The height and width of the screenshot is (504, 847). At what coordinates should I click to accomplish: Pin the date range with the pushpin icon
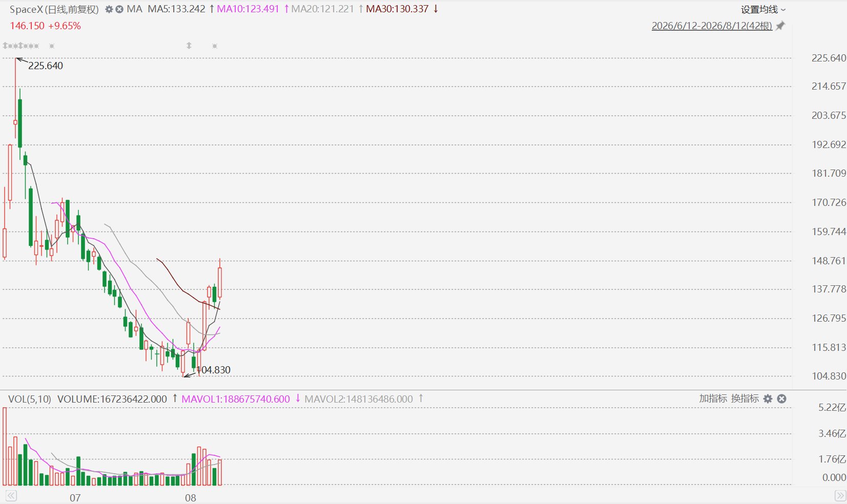click(x=780, y=26)
